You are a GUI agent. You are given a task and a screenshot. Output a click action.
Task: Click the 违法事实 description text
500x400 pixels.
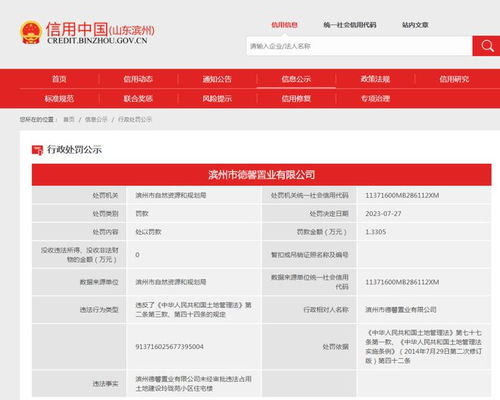(x=193, y=384)
